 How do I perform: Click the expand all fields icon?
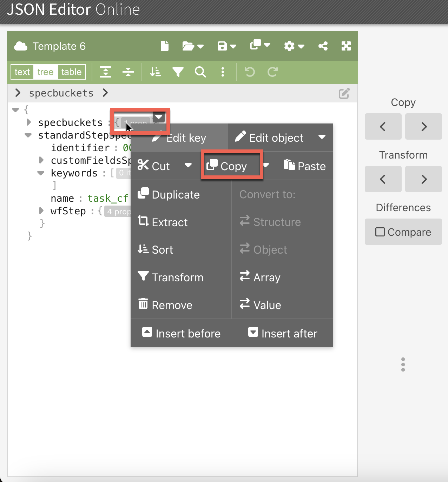[x=106, y=72]
